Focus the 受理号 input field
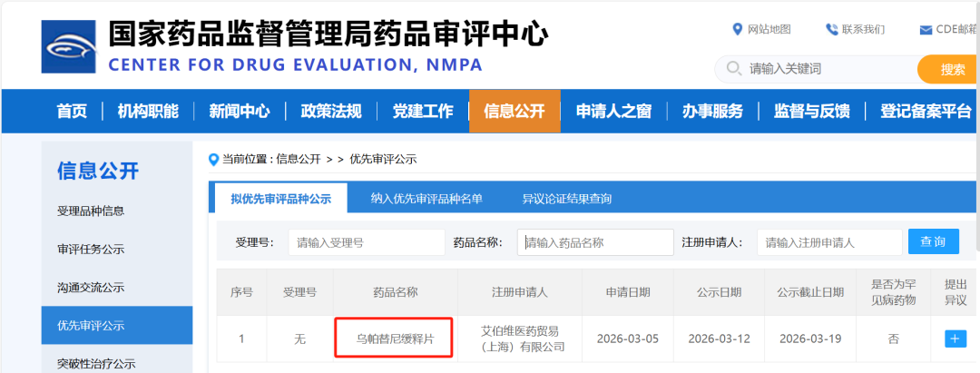This screenshot has width=980, height=373. (353, 242)
